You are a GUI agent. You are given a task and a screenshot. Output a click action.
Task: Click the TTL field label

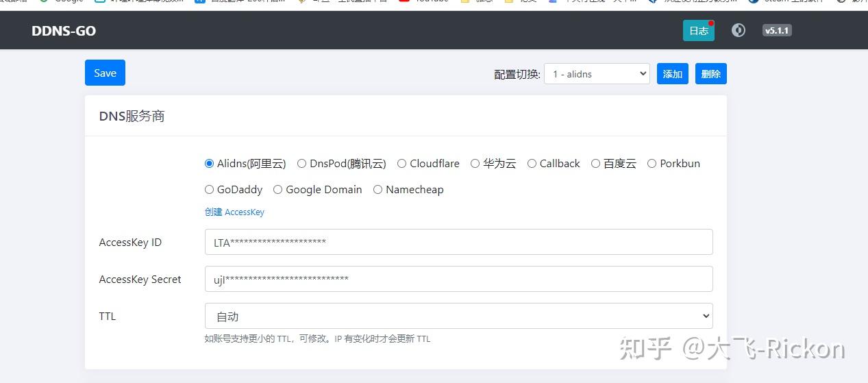[108, 317]
